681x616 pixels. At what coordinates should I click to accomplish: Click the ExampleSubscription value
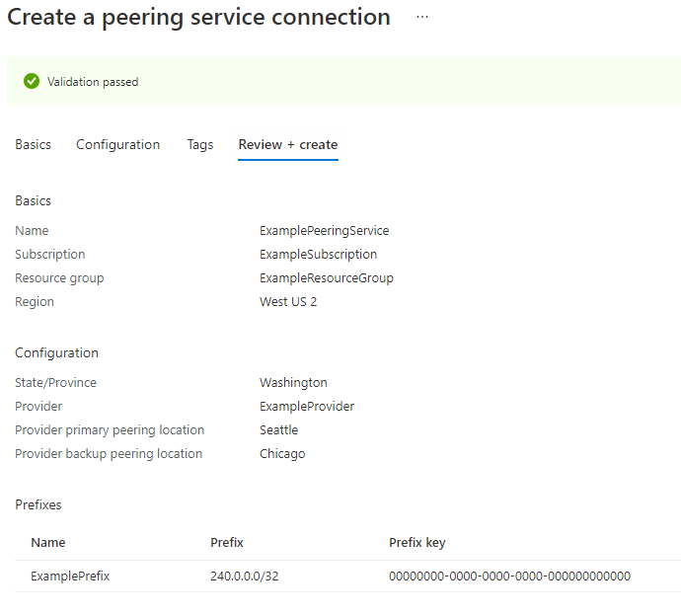pos(319,254)
